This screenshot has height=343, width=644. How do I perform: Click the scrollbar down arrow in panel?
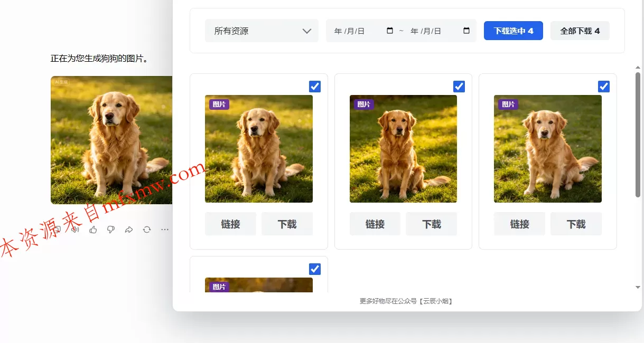(638, 287)
